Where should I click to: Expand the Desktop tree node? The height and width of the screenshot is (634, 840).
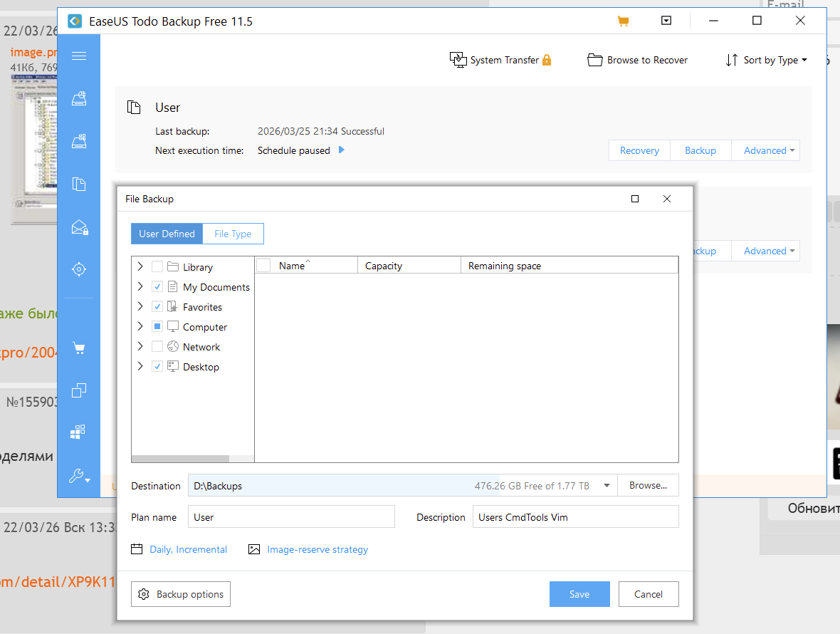140,366
